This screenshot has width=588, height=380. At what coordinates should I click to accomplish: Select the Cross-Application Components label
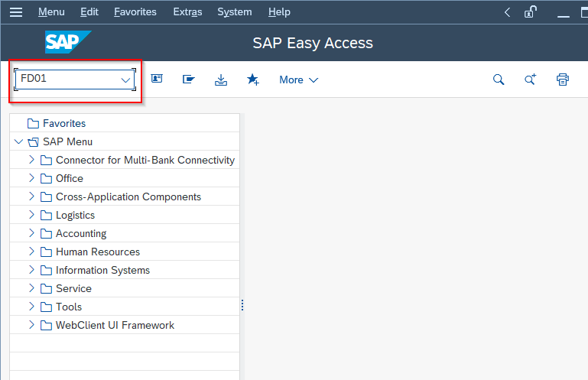coord(128,197)
